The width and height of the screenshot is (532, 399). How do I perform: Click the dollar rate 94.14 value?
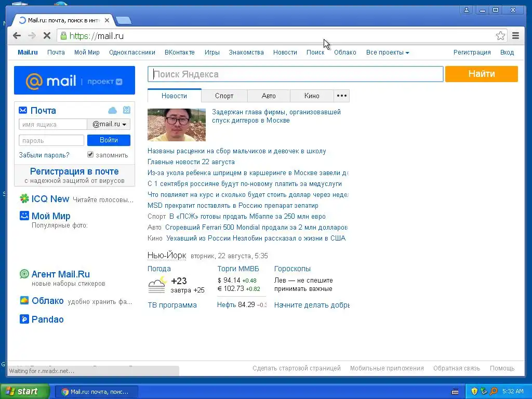click(x=232, y=280)
